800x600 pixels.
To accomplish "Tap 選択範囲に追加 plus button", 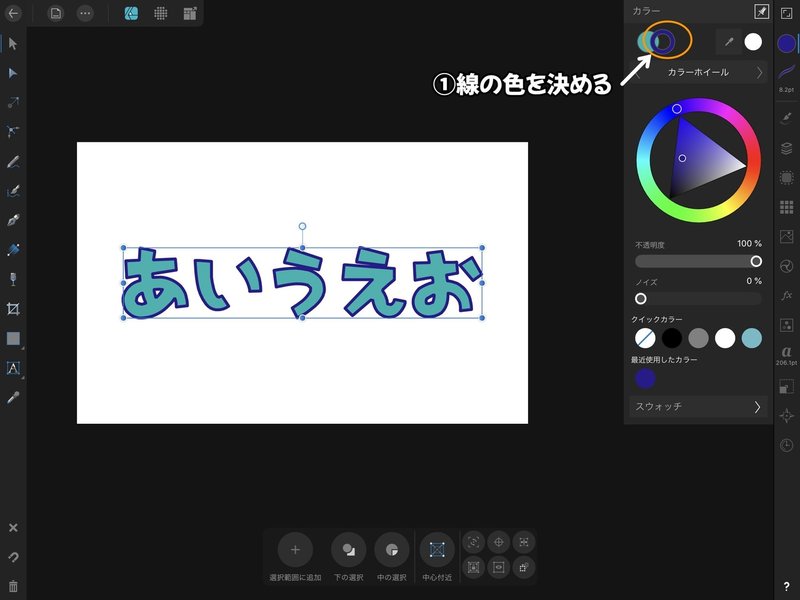I will point(295,549).
